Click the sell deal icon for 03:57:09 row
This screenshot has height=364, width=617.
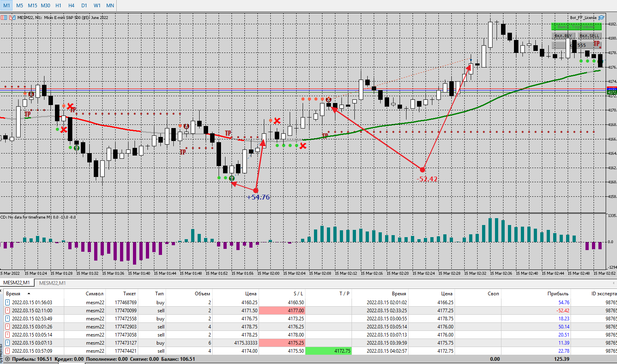[7, 351]
